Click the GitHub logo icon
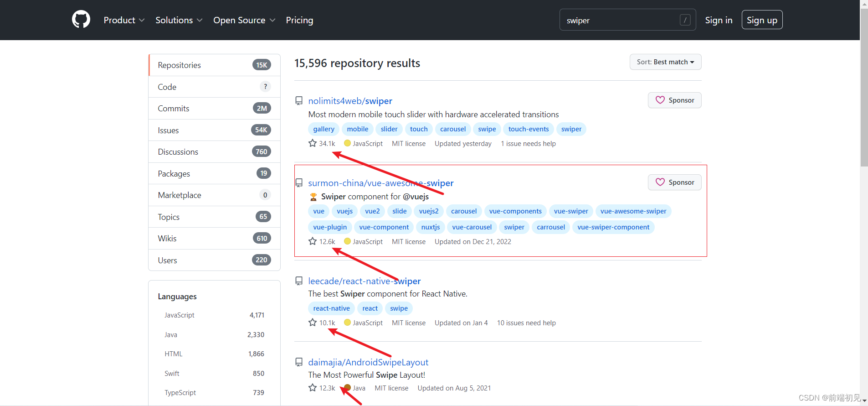The height and width of the screenshot is (406, 868). point(81,20)
